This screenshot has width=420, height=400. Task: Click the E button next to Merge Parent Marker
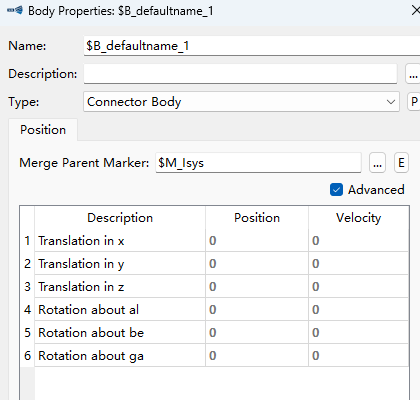[401, 163]
